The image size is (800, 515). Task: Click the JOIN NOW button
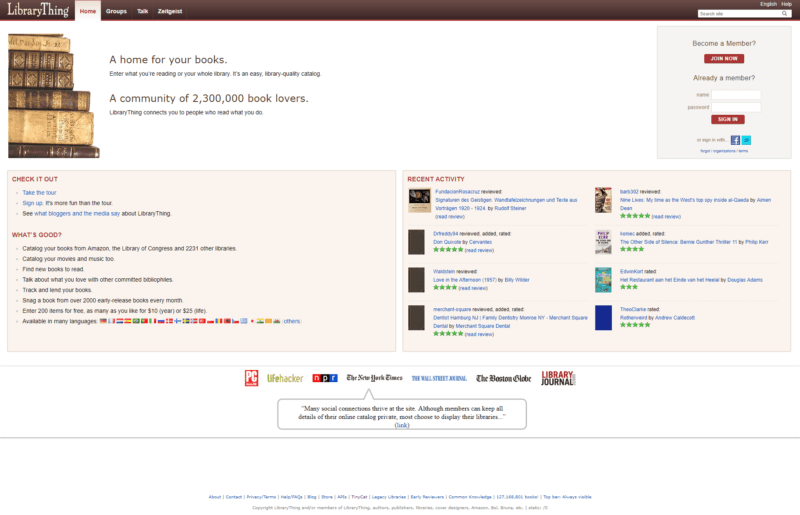point(724,59)
